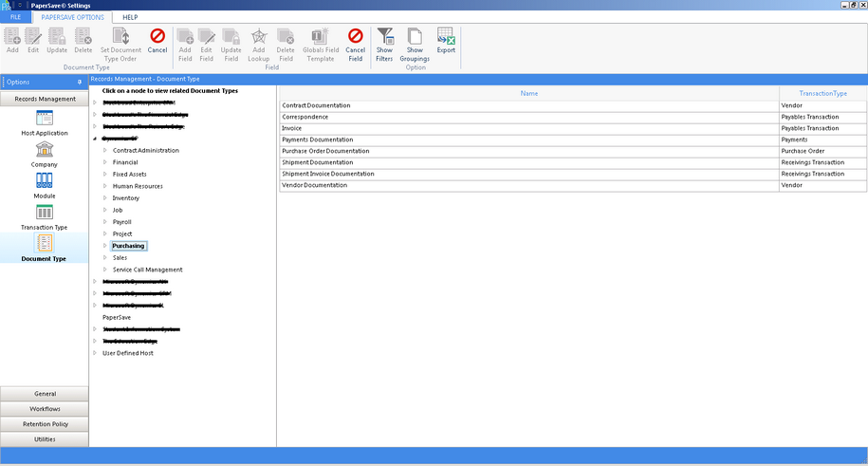Expand the Inventory node
The image size is (868, 466).
[105, 197]
